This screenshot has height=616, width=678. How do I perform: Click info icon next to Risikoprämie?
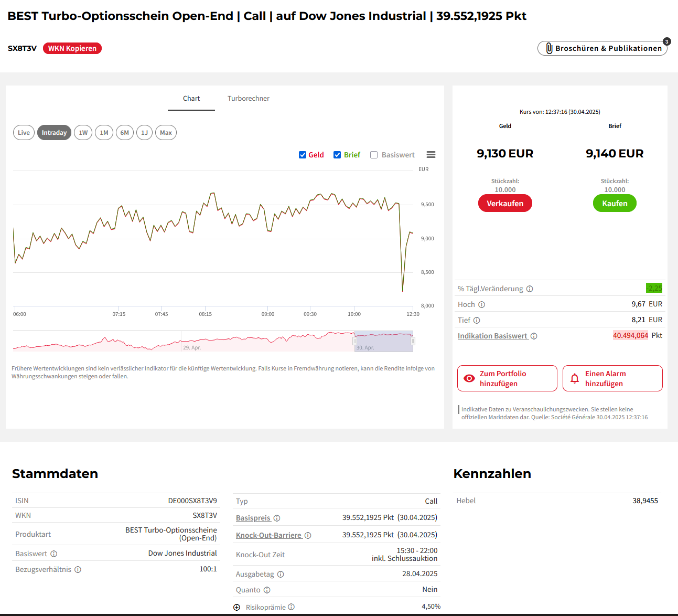[x=292, y=607]
